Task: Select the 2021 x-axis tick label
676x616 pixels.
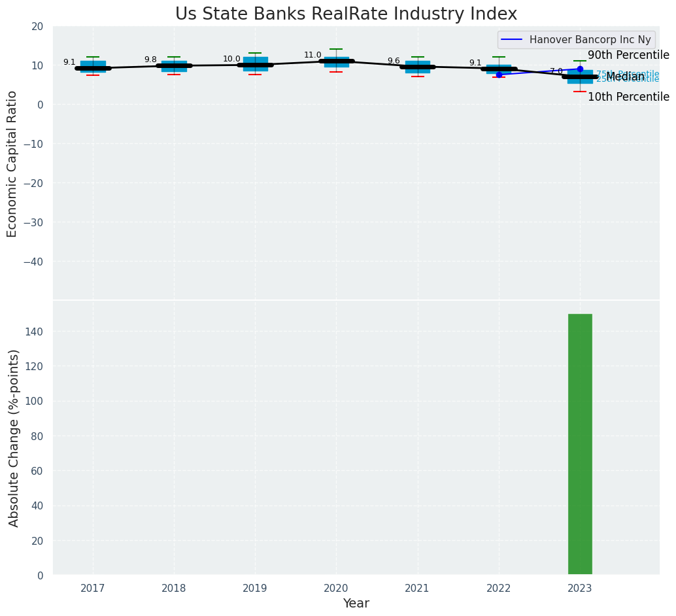Action: pyautogui.click(x=417, y=589)
